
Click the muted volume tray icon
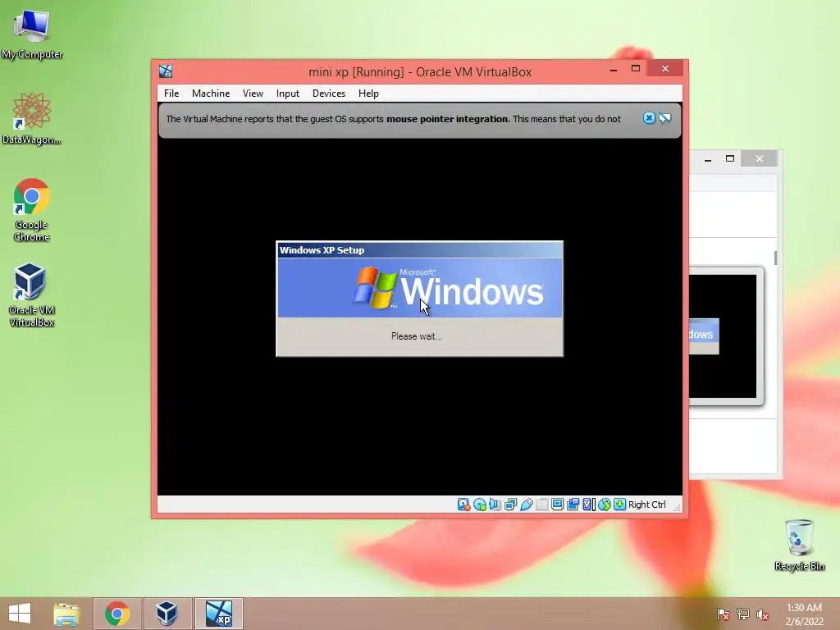[762, 614]
